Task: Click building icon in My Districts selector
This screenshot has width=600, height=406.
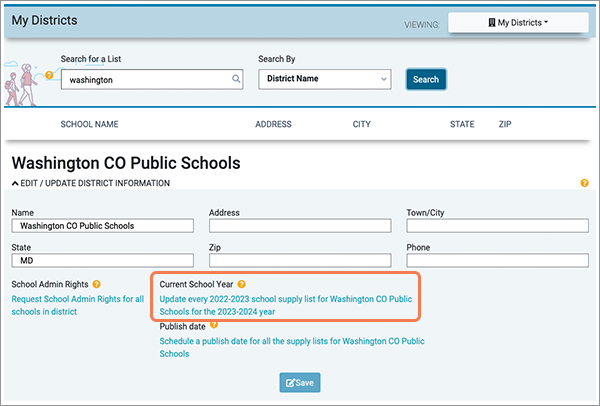Action: [492, 23]
